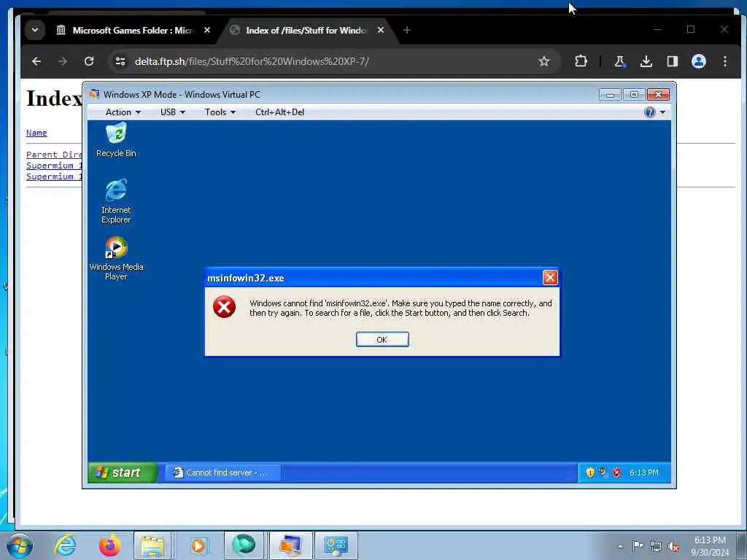Click the address bar URL delta.ftp.sh
The image size is (747, 560).
click(x=252, y=61)
